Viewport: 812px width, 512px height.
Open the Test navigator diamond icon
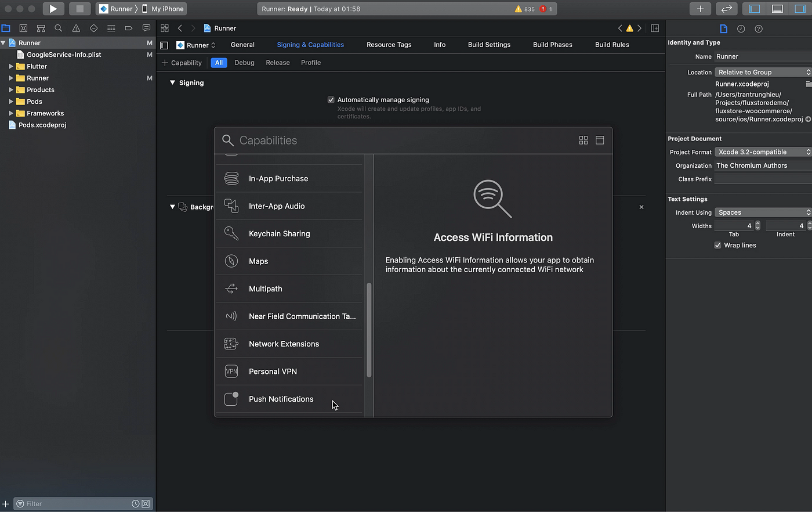click(93, 28)
